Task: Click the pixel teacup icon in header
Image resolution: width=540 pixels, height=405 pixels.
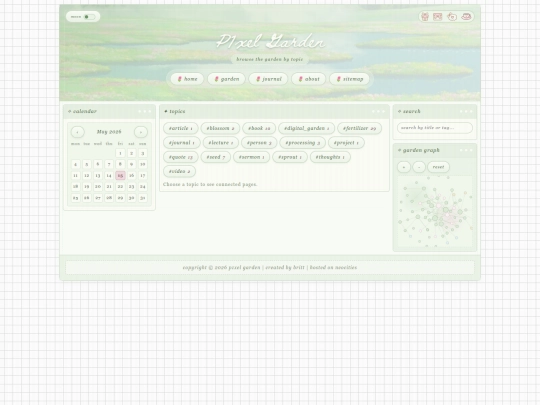Action: 466,17
